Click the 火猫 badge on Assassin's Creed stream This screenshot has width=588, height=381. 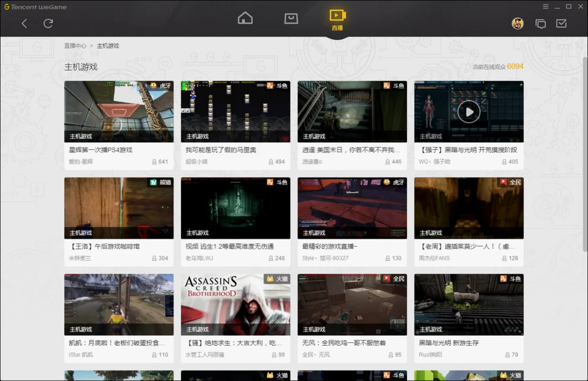point(278,279)
